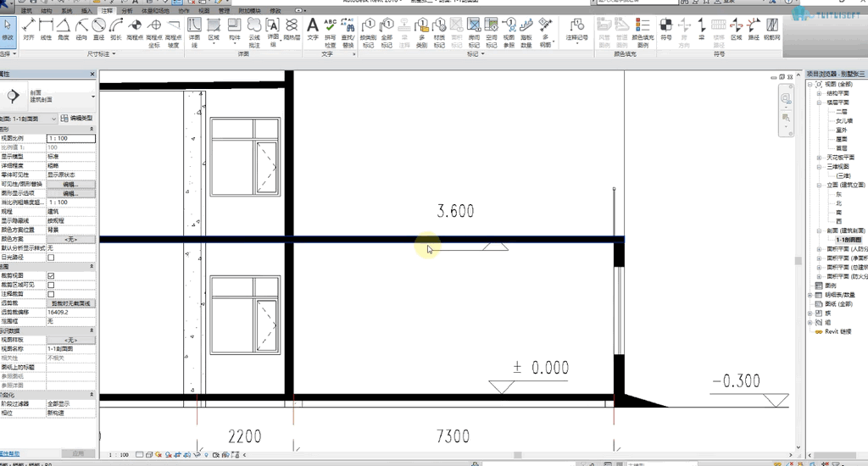Click the 剪裁时无截面线 far clipping button
868x466 pixels.
tap(71, 303)
